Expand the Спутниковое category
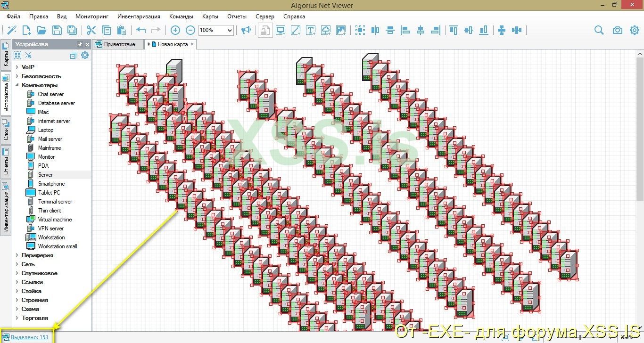Viewport: 644px width, 343px height. click(17, 273)
